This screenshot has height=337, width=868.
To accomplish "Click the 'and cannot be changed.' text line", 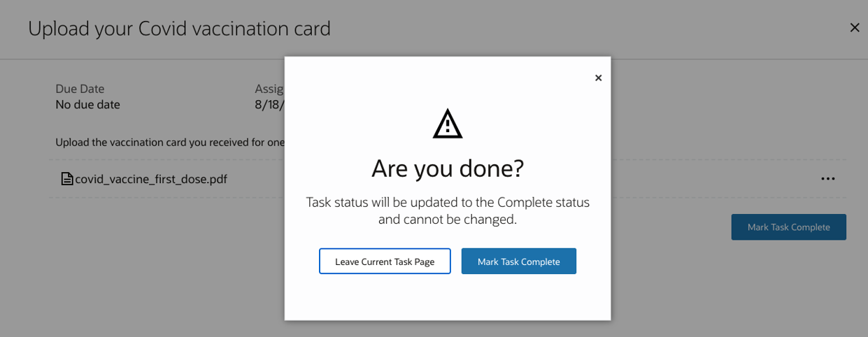I will [448, 220].
